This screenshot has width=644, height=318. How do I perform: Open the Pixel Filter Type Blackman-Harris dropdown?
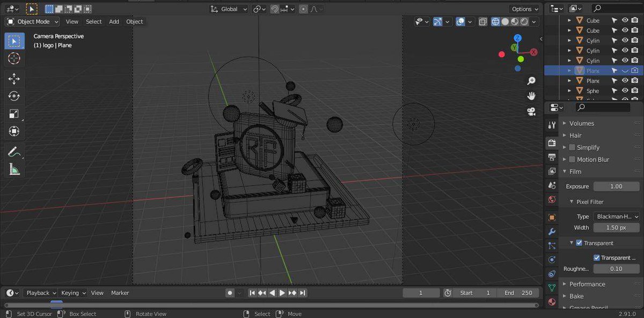617,217
